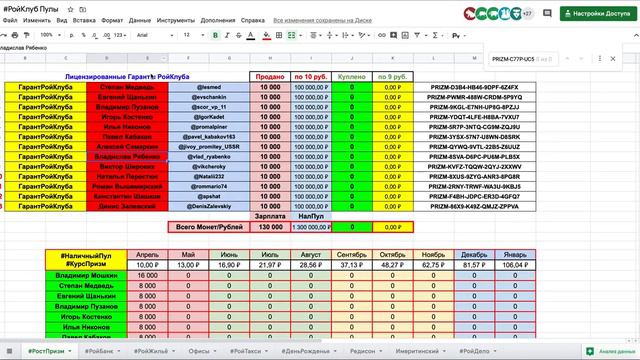This screenshot has width=640, height=360.
Task: Switch to #РойТакси sheet tab
Action: (249, 351)
